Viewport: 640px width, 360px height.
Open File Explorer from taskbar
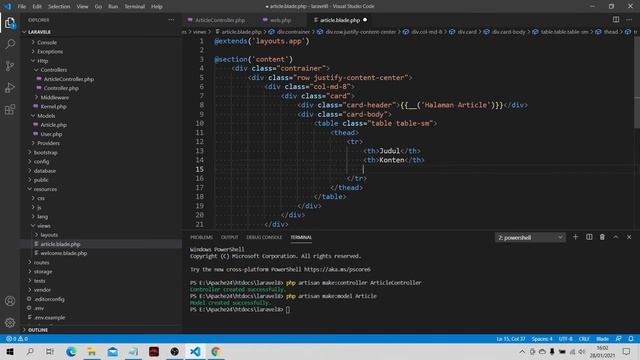(x=92, y=351)
